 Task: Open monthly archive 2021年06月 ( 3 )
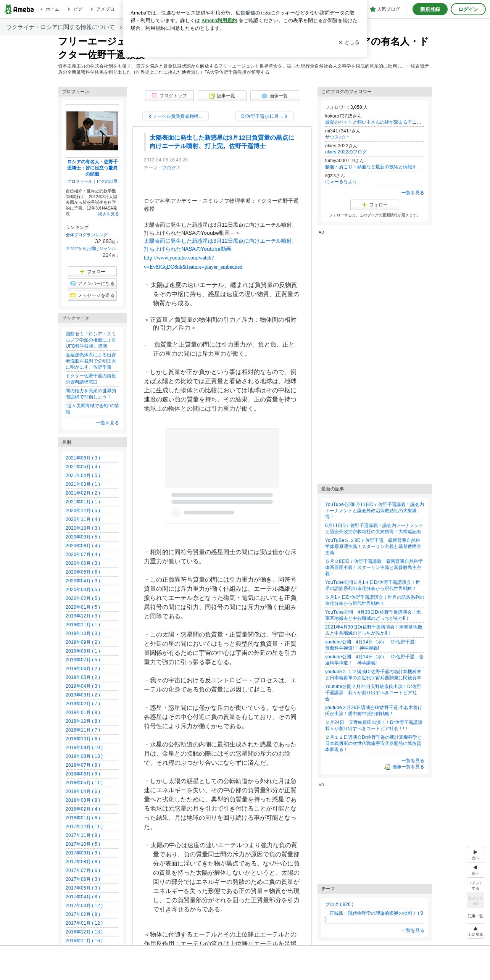(83, 458)
